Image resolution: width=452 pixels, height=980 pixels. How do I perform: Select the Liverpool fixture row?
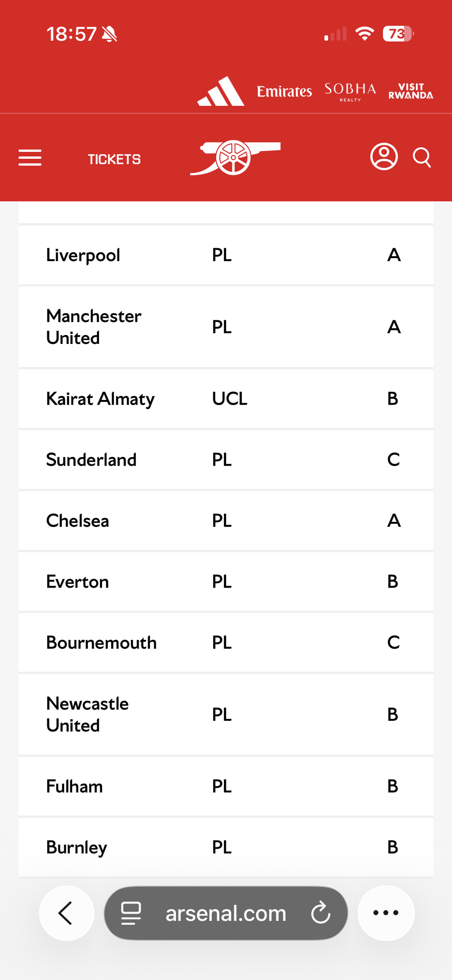(226, 255)
